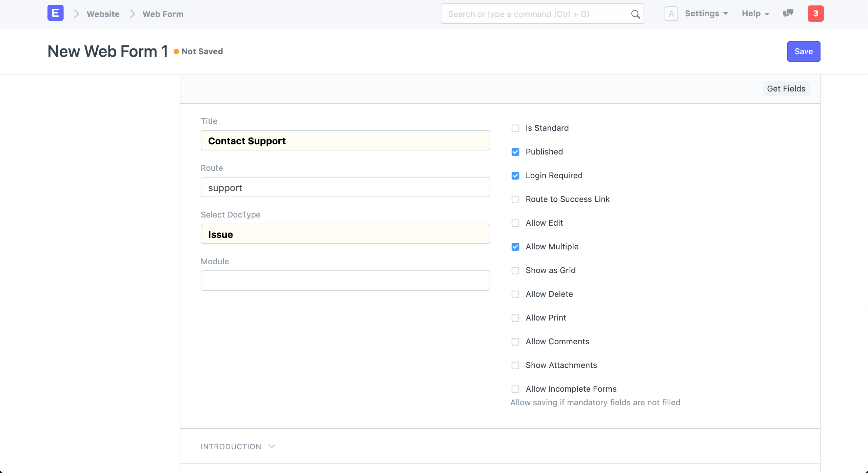Click the Website breadcrumb menu item
Viewport: 868px width, 473px height.
click(103, 14)
